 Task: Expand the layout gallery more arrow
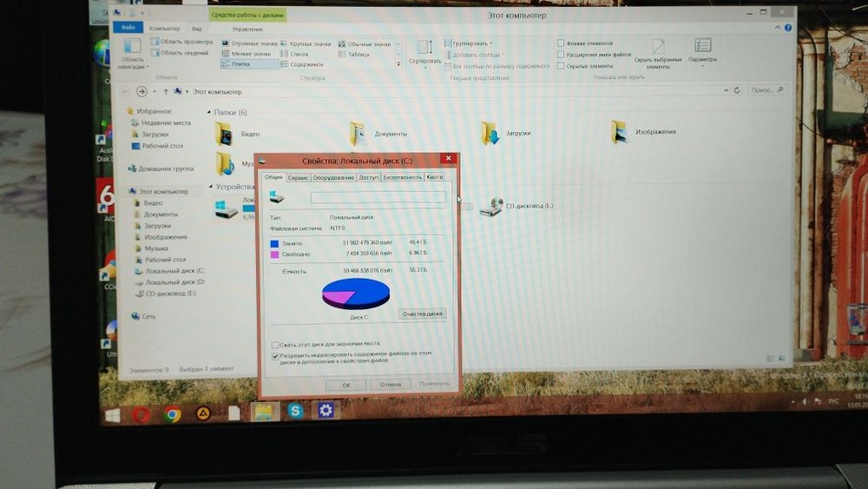[x=398, y=65]
